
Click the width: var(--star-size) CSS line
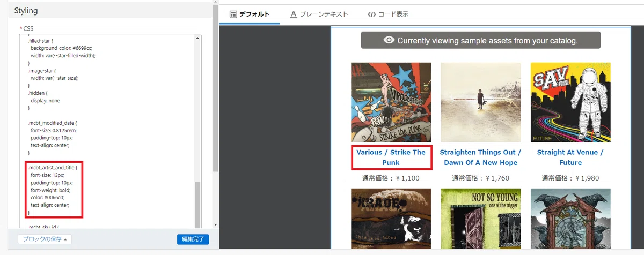point(55,78)
